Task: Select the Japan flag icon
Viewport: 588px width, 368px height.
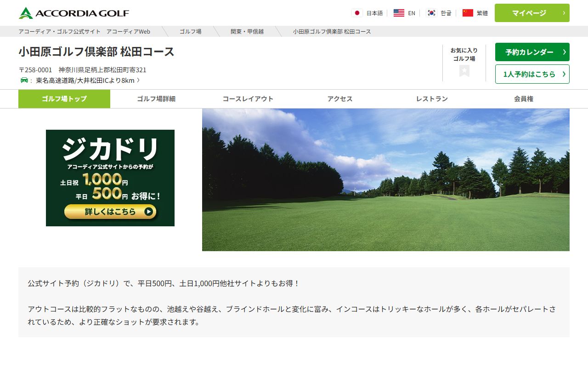Action: coord(357,13)
